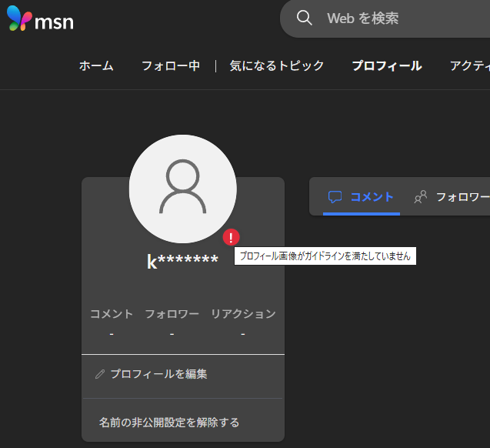The image size is (490, 448).
Task: Switch to the コメント tab
Action: [x=362, y=197]
